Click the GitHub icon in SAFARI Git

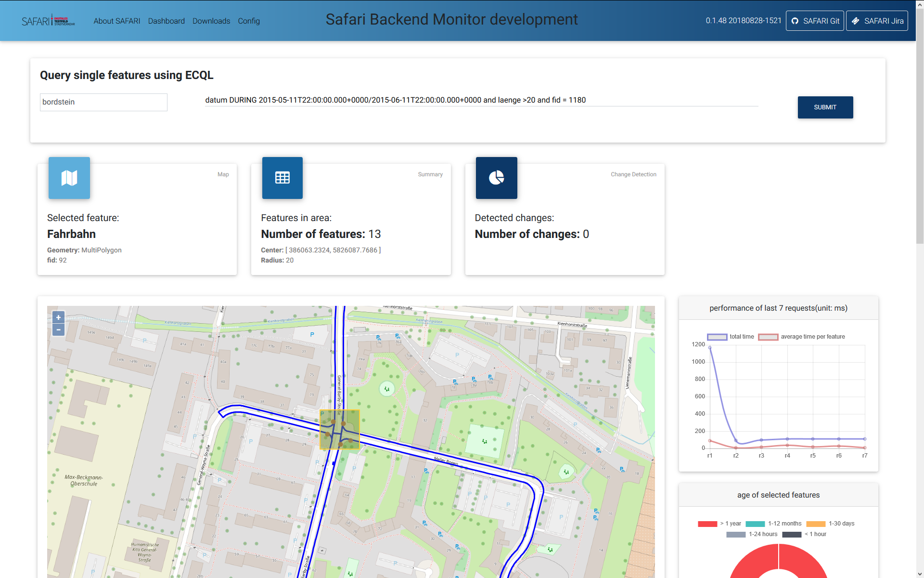point(795,21)
